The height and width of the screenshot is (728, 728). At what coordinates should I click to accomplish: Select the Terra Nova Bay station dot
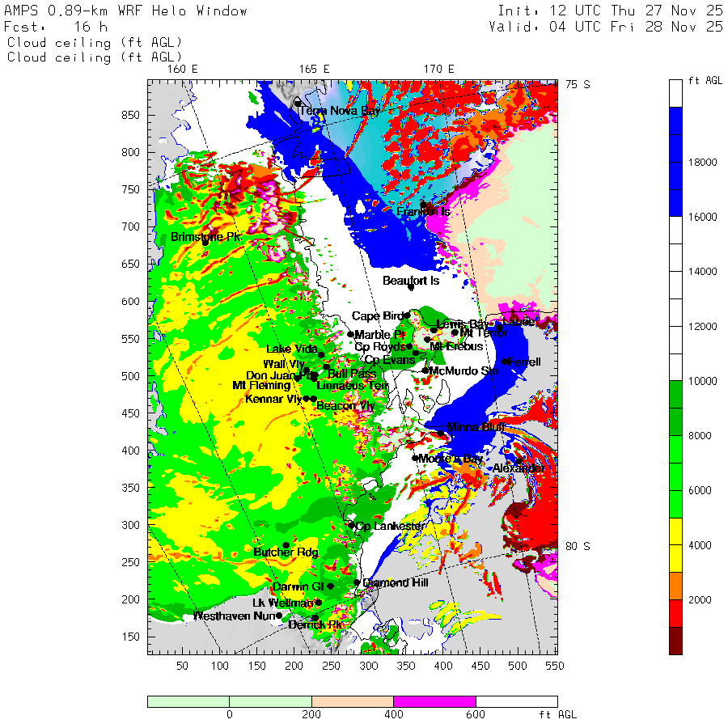tap(298, 104)
